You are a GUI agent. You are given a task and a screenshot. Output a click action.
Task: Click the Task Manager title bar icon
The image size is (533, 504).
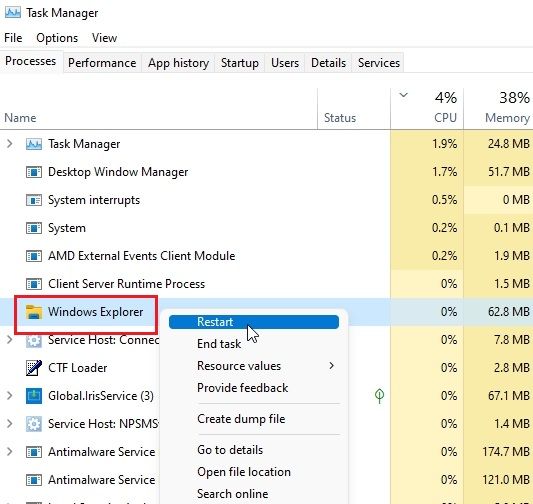[x=13, y=13]
